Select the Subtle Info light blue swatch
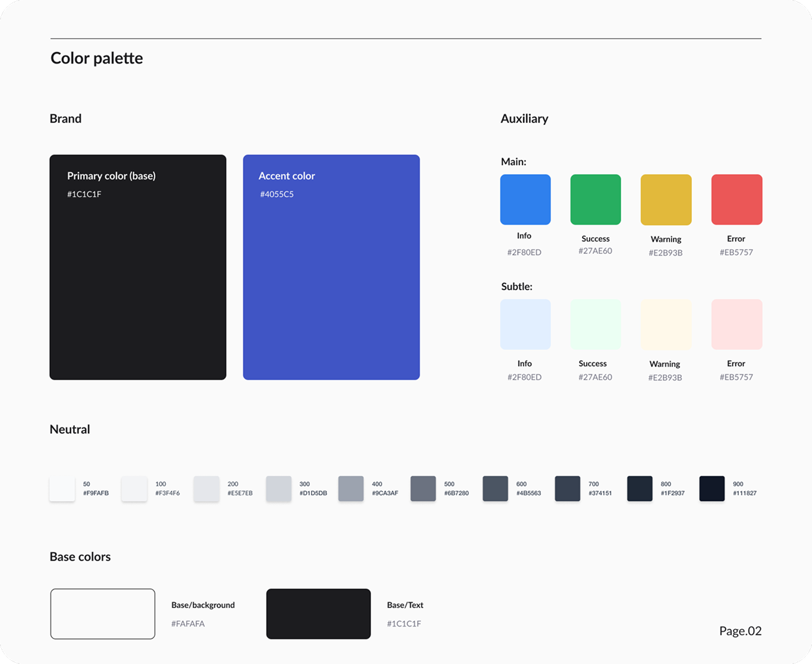Viewport: 812px width, 664px height. pyautogui.click(x=525, y=325)
